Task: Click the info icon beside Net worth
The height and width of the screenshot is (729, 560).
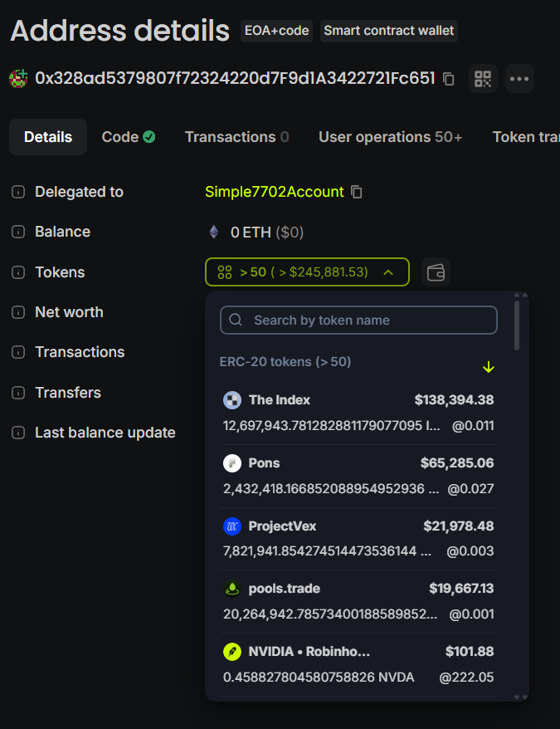Action: pos(18,312)
